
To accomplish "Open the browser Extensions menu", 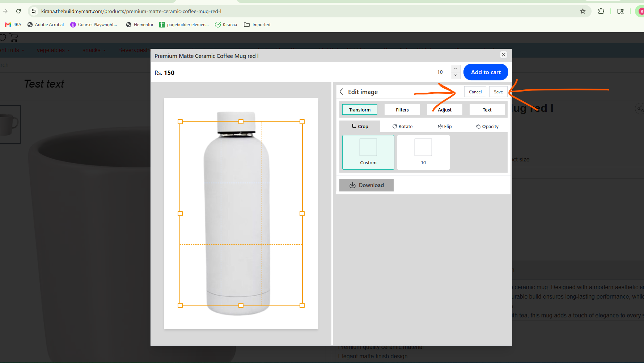I will (x=601, y=11).
